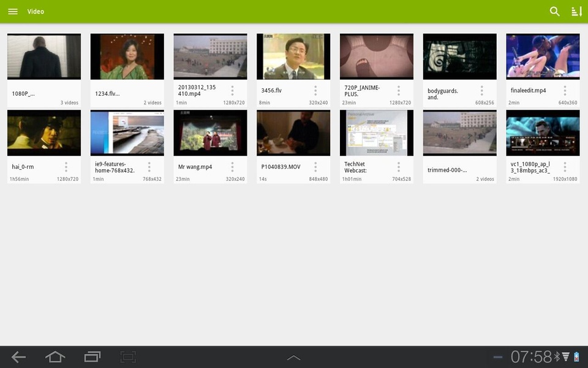Image resolution: width=588 pixels, height=368 pixels.
Task: Play the finaleedit.mp4 thumbnail
Action: click(x=543, y=56)
